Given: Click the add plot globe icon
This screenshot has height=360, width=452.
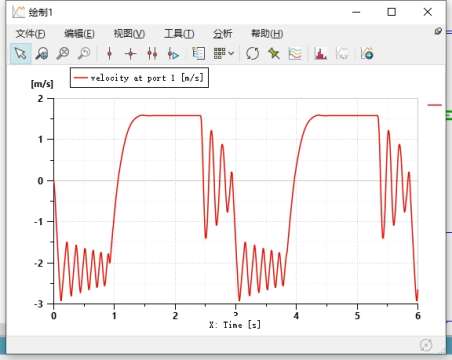Looking at the screenshot, I should [x=367, y=53].
